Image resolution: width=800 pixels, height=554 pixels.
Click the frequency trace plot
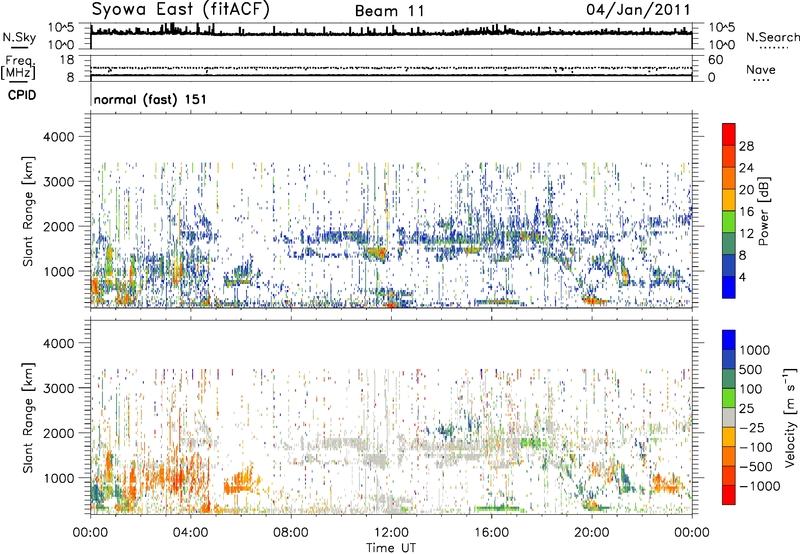(x=391, y=69)
